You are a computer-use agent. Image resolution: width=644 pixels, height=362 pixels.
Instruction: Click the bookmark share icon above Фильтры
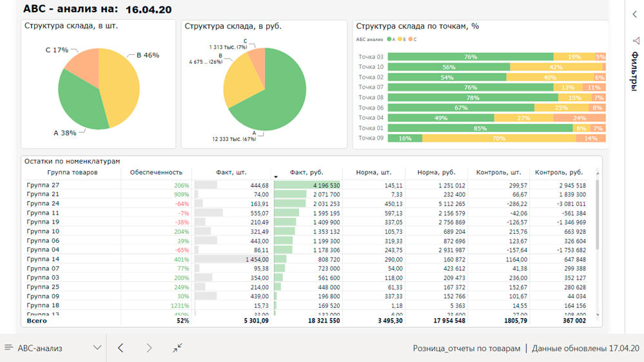tap(636, 41)
